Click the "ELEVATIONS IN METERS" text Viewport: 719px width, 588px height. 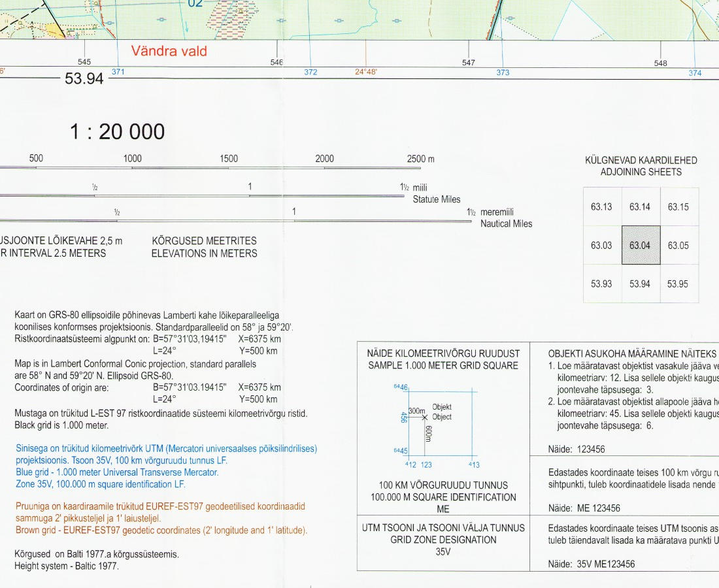pyautogui.click(x=204, y=253)
